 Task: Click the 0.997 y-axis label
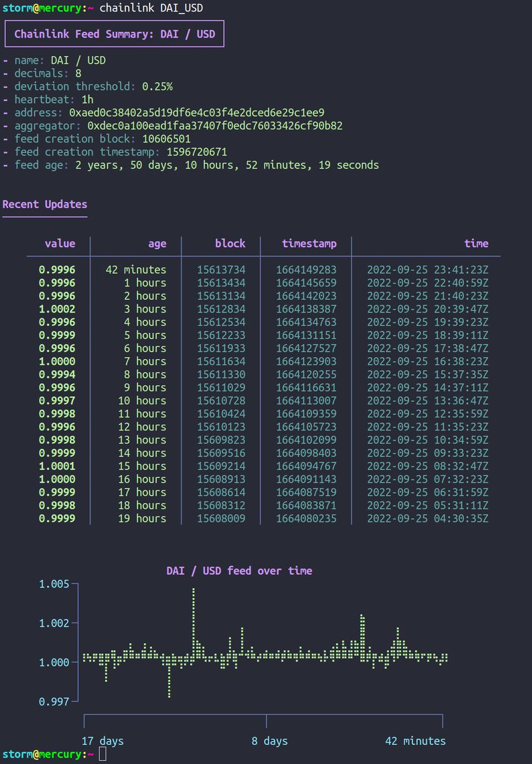tap(54, 702)
